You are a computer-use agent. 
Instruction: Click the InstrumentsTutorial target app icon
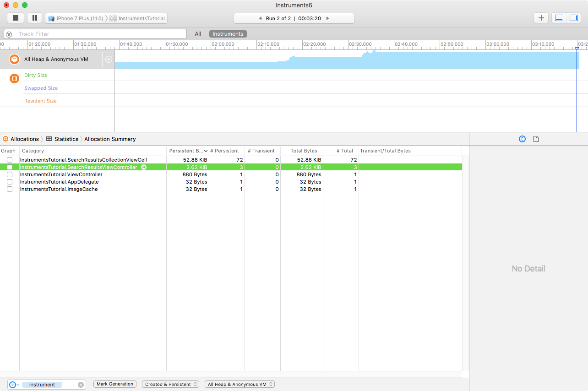pos(113,18)
